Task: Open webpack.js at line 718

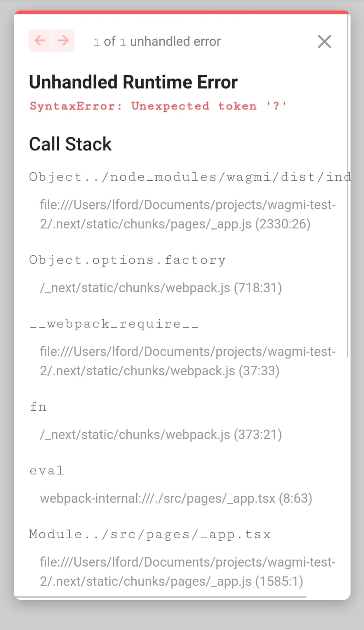Action: pyautogui.click(x=161, y=287)
